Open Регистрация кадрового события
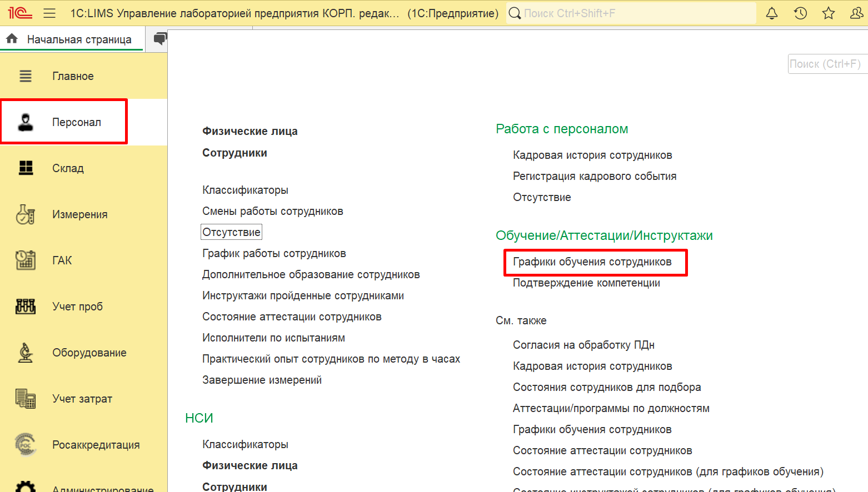The image size is (868, 492). [x=595, y=176]
